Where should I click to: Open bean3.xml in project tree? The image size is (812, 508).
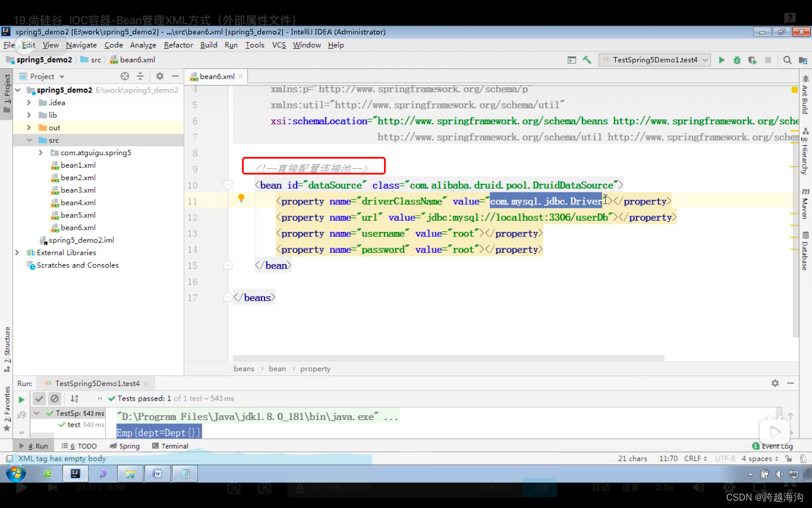(73, 190)
